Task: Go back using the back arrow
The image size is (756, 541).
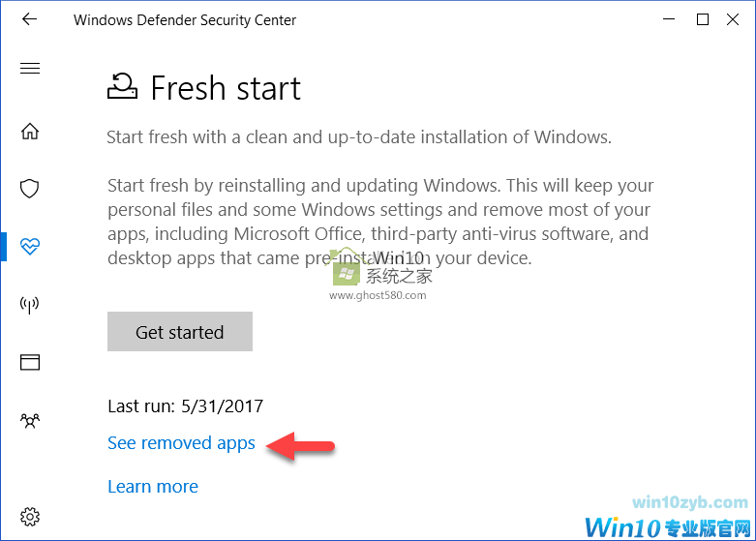Action: (x=29, y=19)
